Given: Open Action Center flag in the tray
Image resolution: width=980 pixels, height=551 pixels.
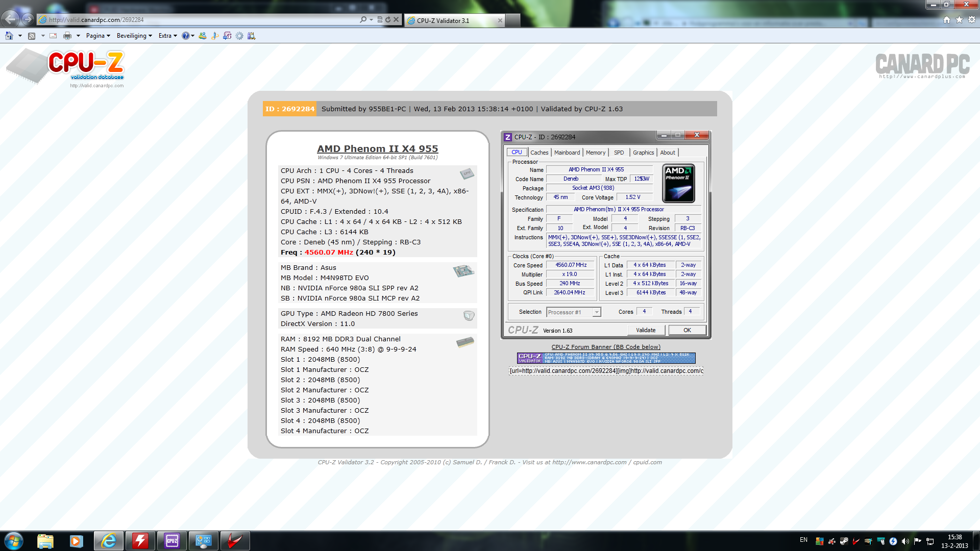Looking at the screenshot, I should click(x=918, y=541).
